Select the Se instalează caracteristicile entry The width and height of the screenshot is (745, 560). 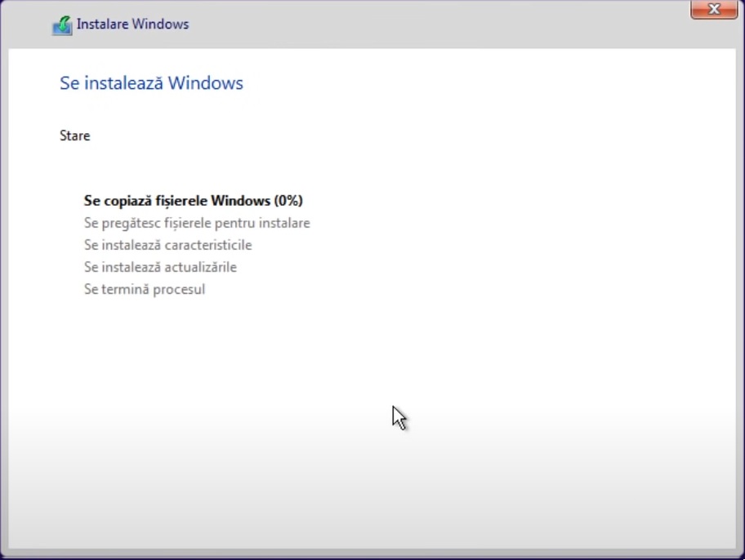(167, 245)
